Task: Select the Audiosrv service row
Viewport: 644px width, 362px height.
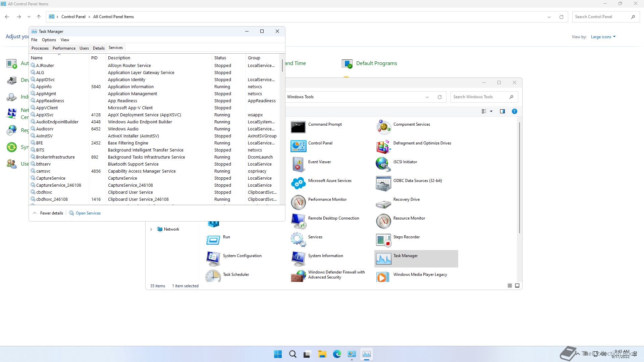Action: [154, 129]
